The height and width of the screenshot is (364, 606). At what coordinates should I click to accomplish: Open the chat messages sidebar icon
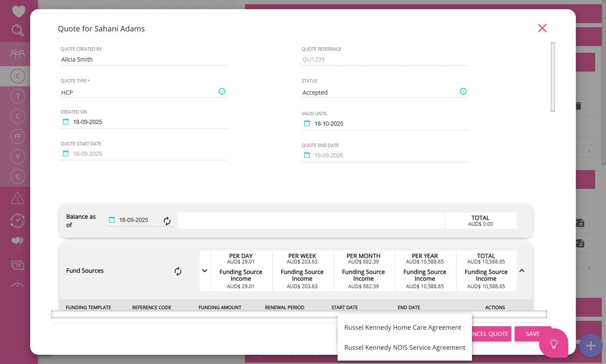(x=18, y=265)
